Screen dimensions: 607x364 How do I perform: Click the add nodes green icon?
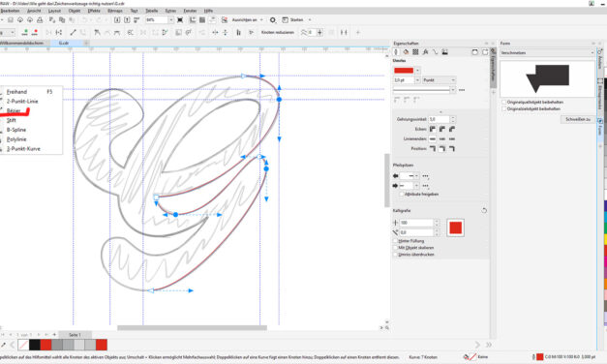25,32
